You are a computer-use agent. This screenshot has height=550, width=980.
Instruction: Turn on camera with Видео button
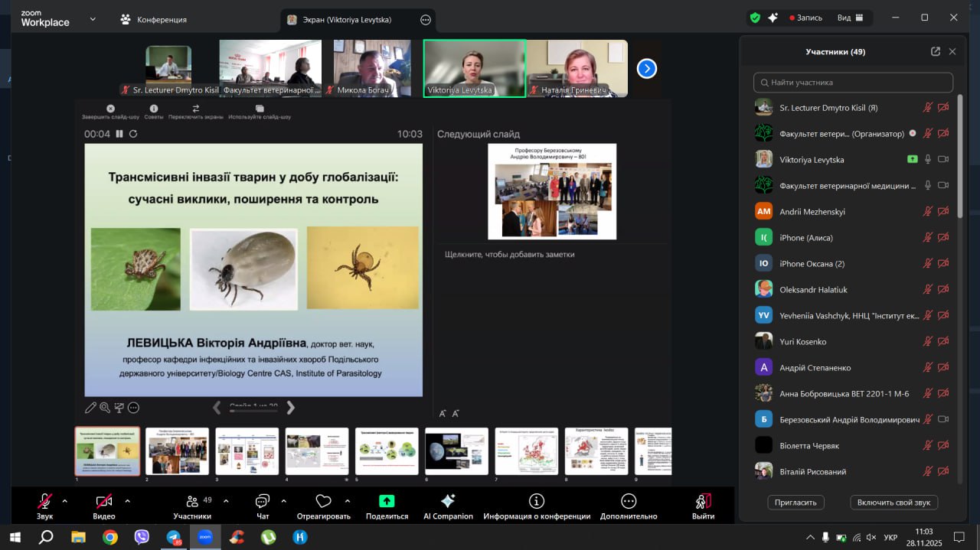click(104, 501)
